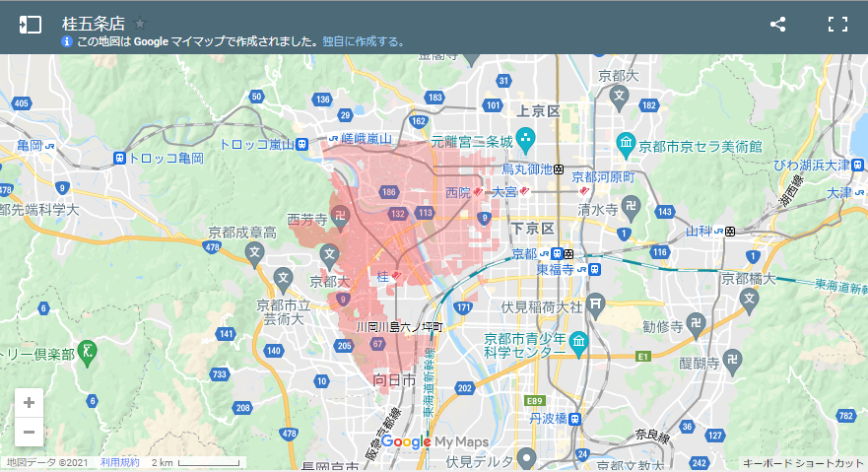Open the map legend sidebar panel

(x=31, y=25)
